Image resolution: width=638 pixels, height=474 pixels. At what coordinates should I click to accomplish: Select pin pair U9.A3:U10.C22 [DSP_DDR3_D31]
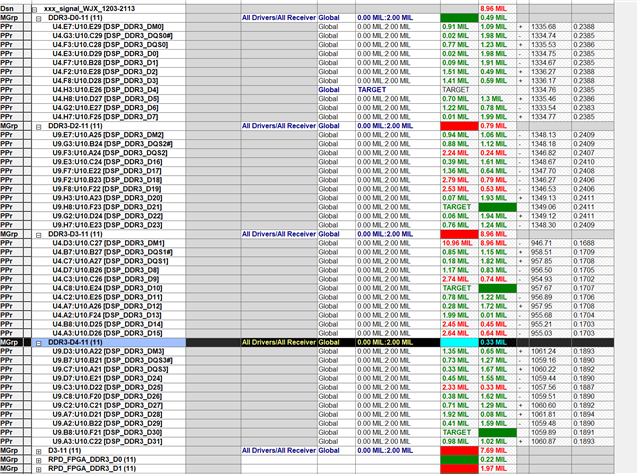click(107, 441)
